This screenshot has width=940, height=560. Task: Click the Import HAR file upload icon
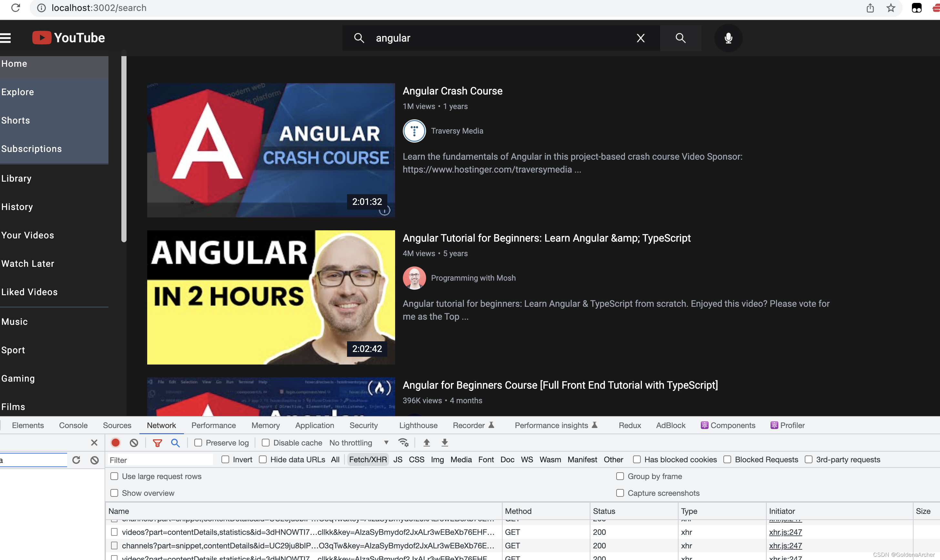click(427, 443)
